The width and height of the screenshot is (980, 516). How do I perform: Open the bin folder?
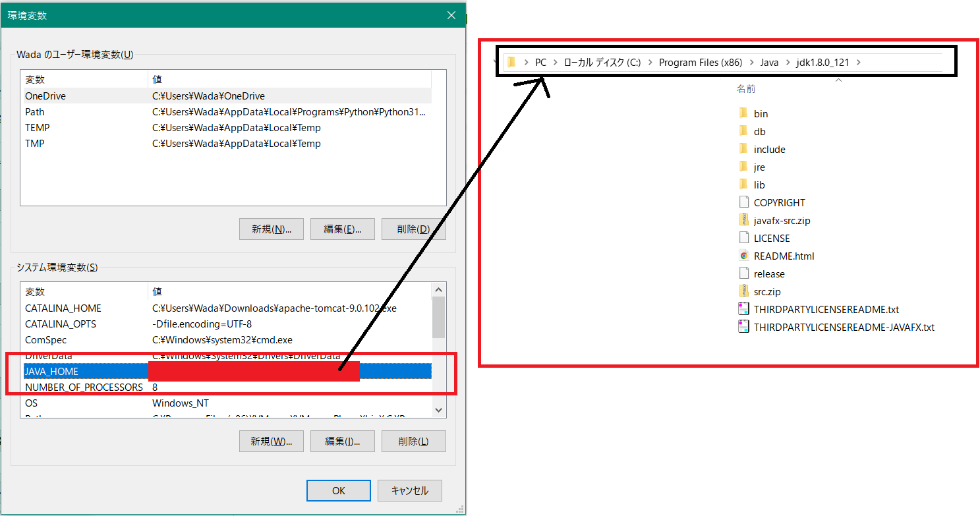click(x=761, y=113)
